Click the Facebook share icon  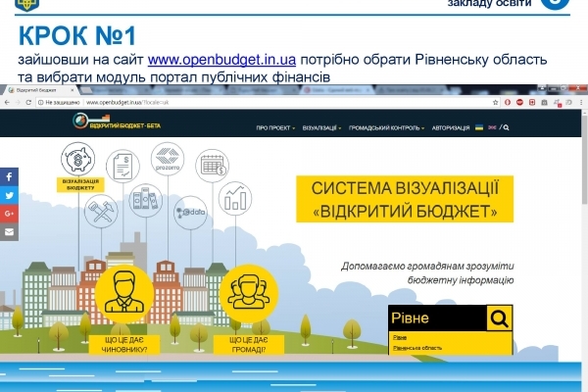[x=9, y=176]
